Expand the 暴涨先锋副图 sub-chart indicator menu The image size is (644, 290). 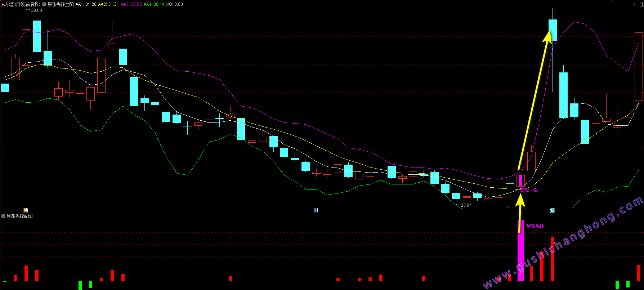pos(3,216)
